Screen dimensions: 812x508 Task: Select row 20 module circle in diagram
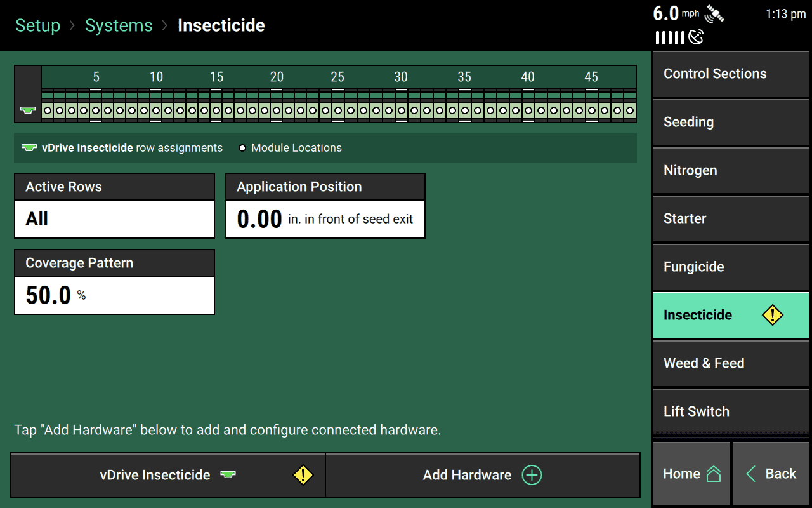coord(277,110)
